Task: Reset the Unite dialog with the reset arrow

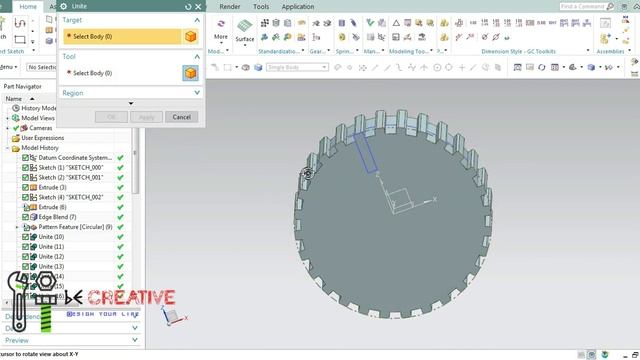Action: [188, 7]
